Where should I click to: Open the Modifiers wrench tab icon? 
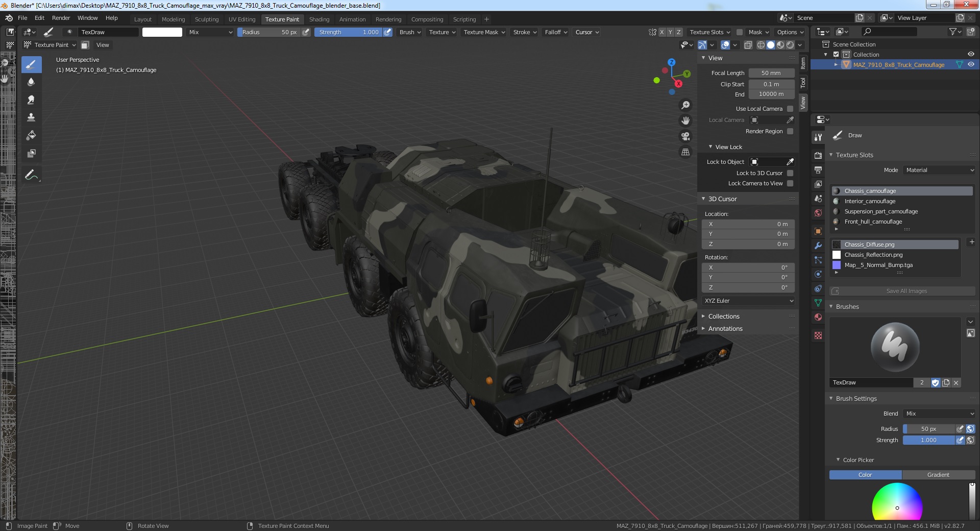818,246
